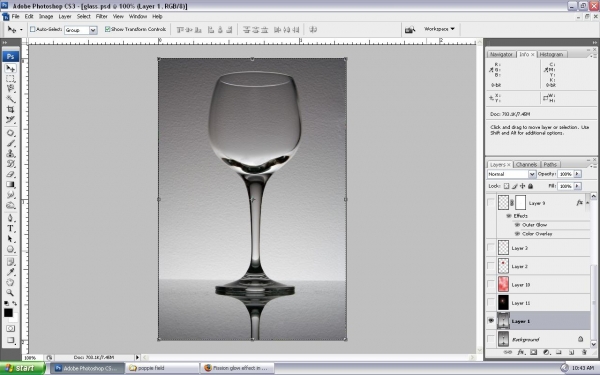Toggle Lock all padlock in Layers panel
Image resolution: width=600 pixels, height=375 pixels.
(x=530, y=186)
